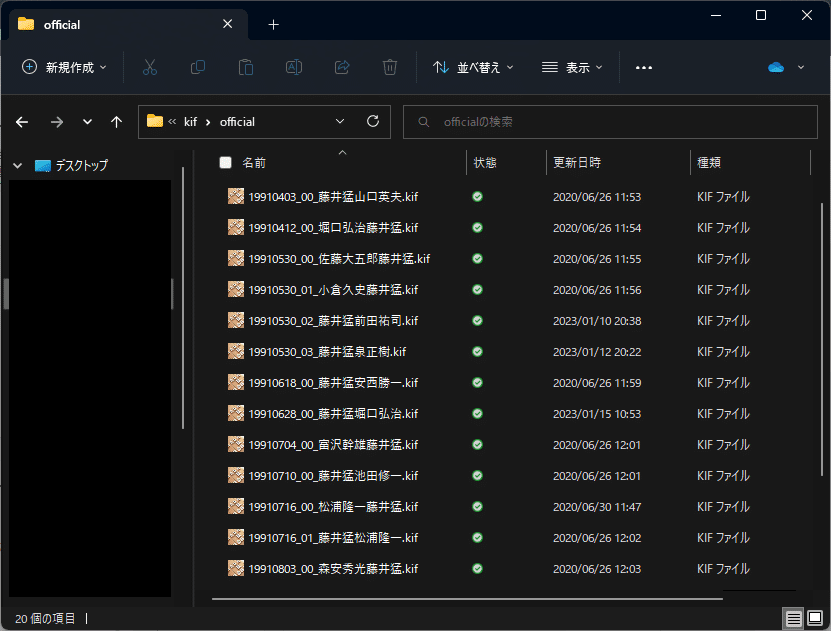
Task: Select file 19910530_03_藤井猛泉正樹.kif
Action: click(327, 352)
